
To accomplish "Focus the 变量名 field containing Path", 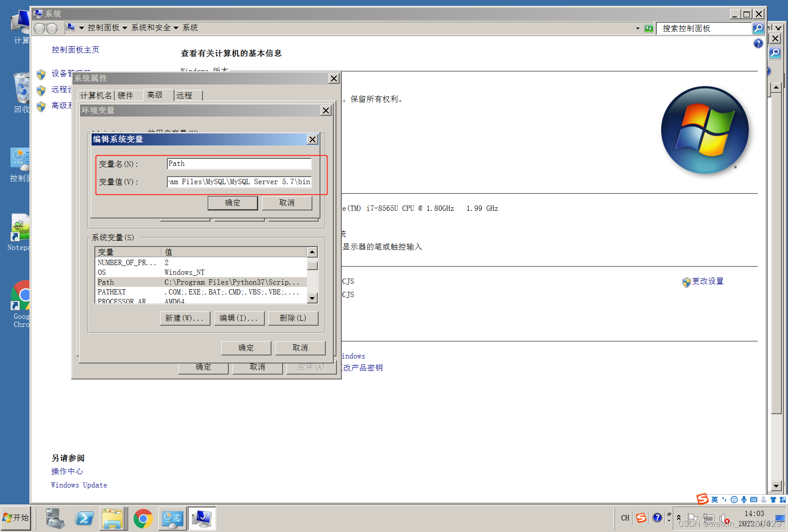I will pyautogui.click(x=239, y=164).
